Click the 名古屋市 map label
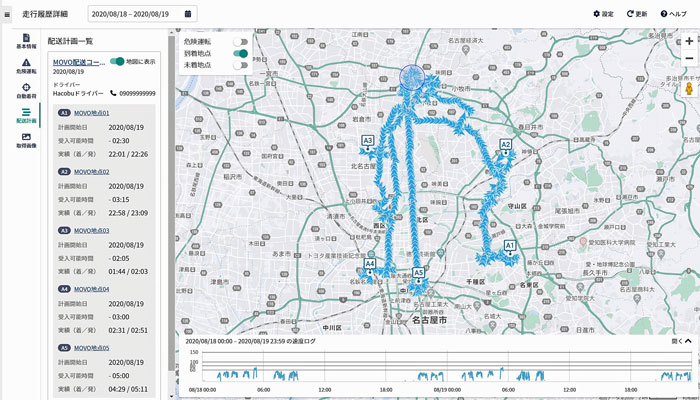The image size is (700, 400). [x=429, y=320]
